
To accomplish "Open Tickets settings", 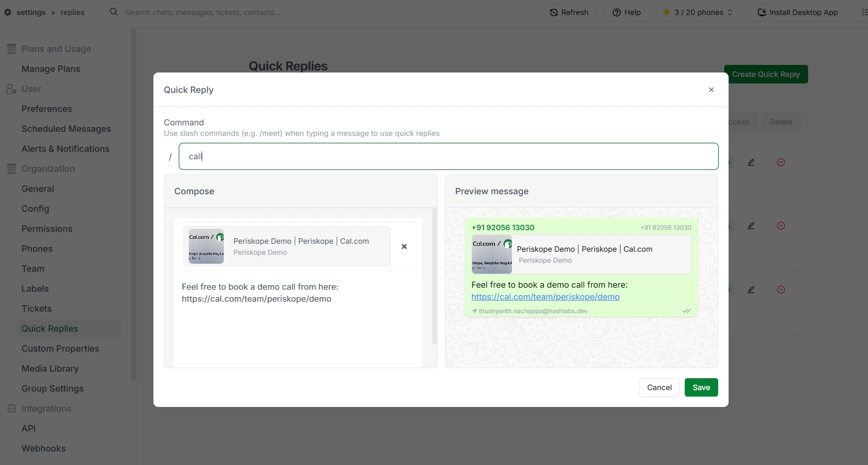I will click(37, 309).
